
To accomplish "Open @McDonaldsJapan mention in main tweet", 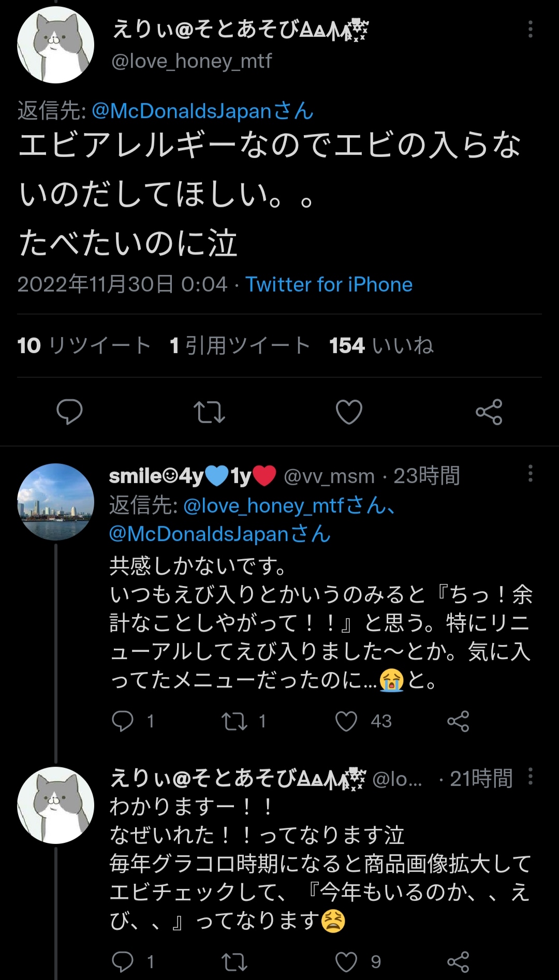I will (202, 111).
